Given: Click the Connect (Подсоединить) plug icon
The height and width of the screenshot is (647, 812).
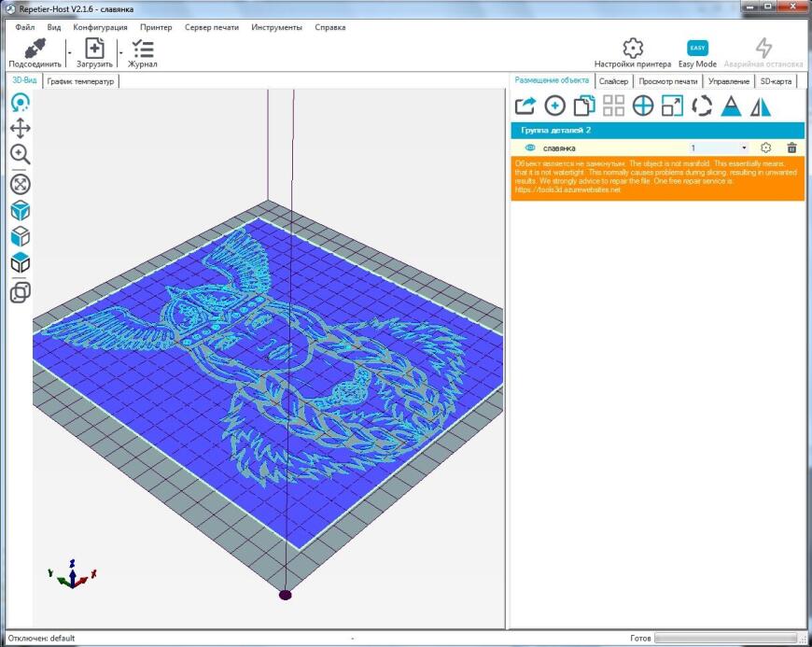Looking at the screenshot, I should [35, 49].
